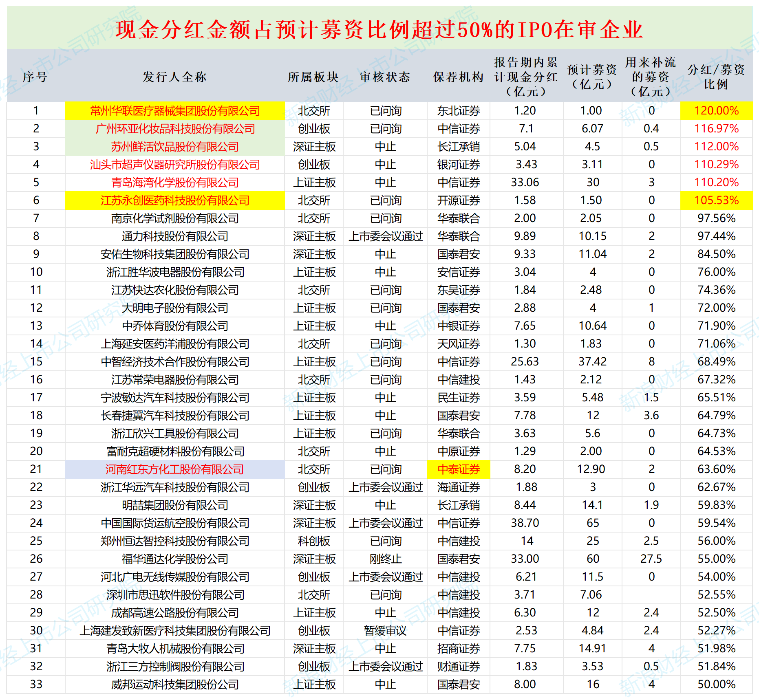This screenshot has height=700, width=759.
Task: Select 浙江三方控制阀股份有限公司
Action: coord(175,667)
